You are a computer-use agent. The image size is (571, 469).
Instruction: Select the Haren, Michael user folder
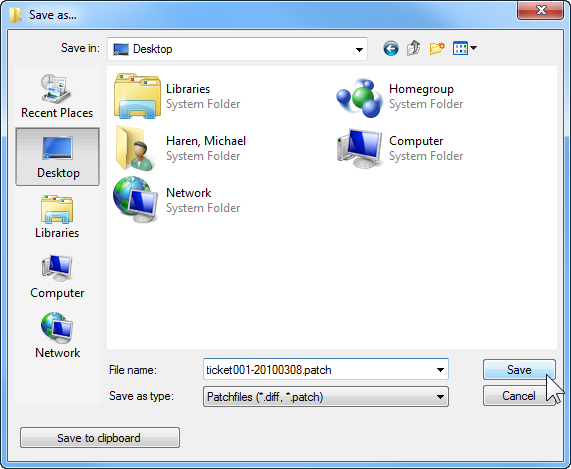click(x=180, y=149)
